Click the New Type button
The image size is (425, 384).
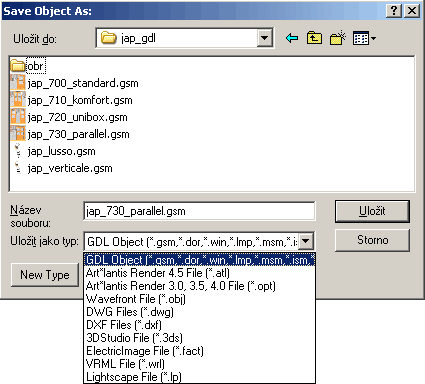[x=45, y=275]
